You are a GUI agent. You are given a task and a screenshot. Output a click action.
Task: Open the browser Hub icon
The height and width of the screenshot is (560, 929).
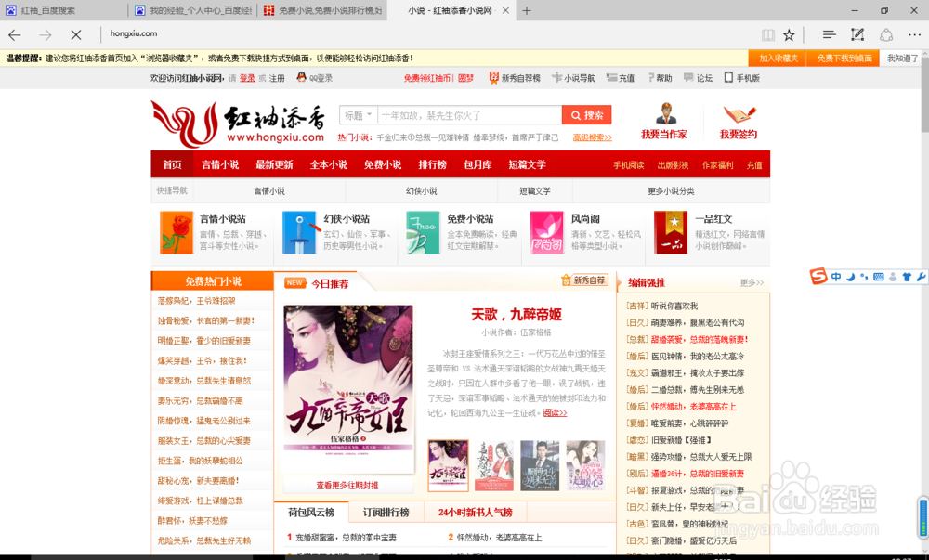829,35
